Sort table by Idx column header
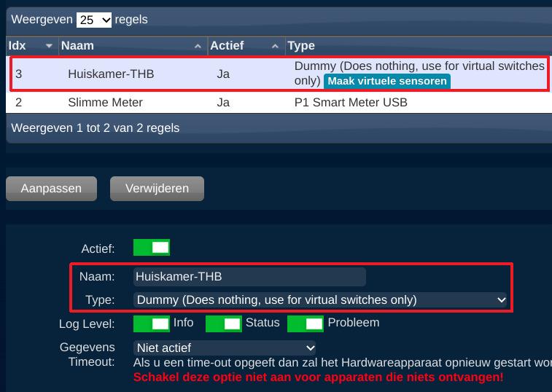552x392 pixels. 31,46
